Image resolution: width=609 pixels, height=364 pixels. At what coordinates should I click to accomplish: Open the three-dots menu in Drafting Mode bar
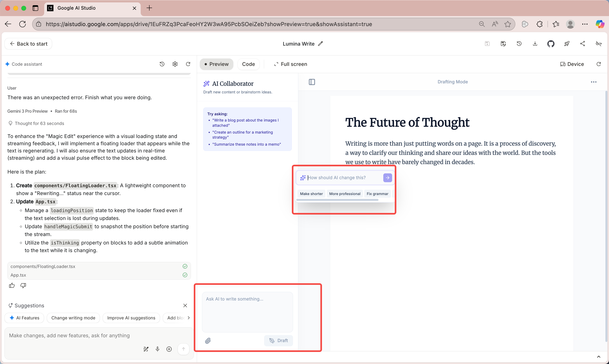tap(593, 82)
